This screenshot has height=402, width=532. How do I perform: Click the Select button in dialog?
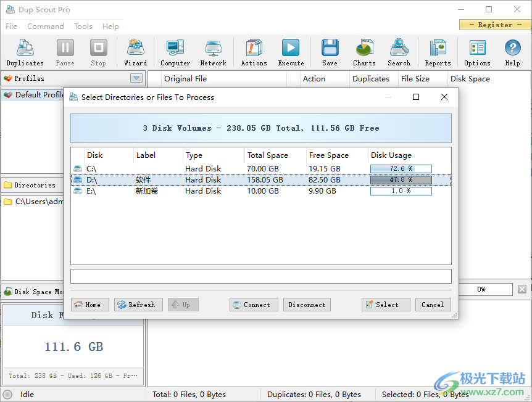tap(386, 305)
